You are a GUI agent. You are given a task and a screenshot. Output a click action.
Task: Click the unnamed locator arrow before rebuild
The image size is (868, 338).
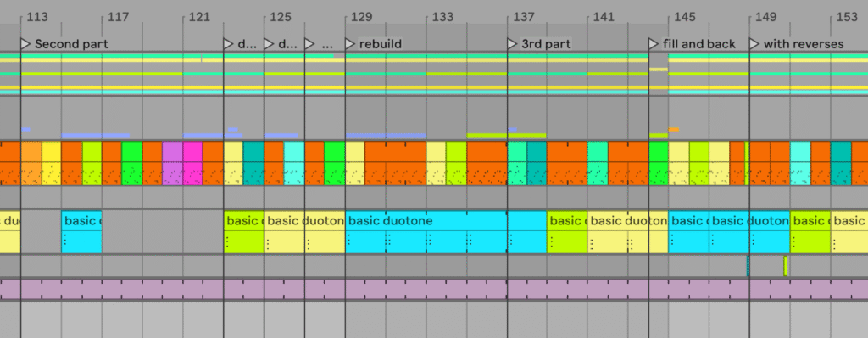click(309, 44)
